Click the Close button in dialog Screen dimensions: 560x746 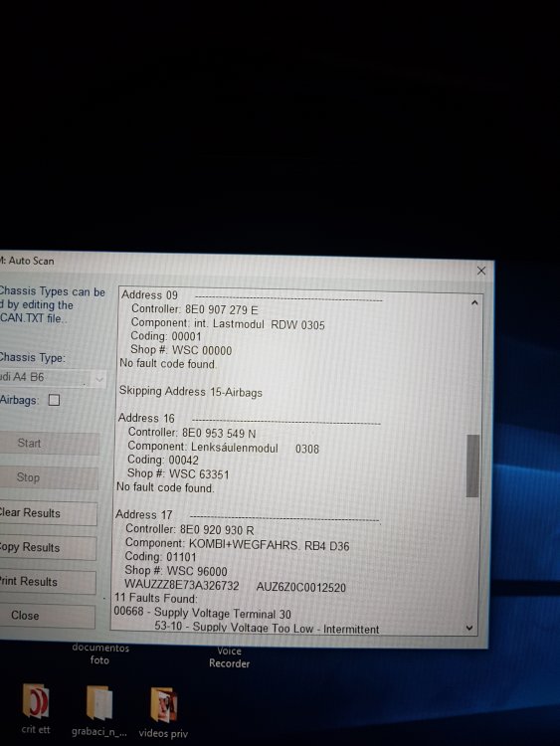click(47, 616)
